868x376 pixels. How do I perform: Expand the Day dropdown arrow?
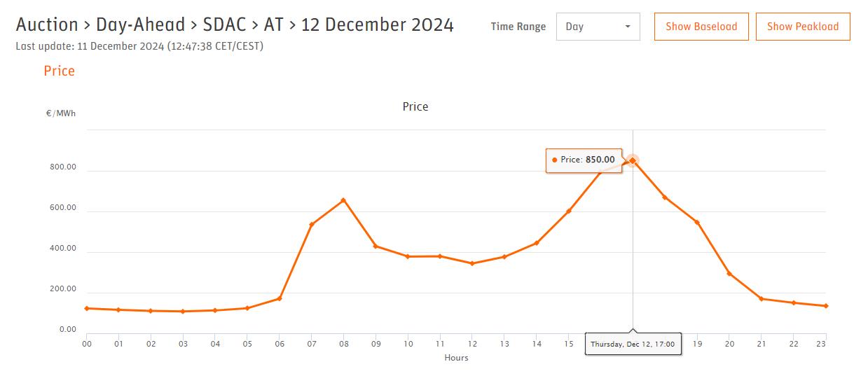tap(627, 27)
